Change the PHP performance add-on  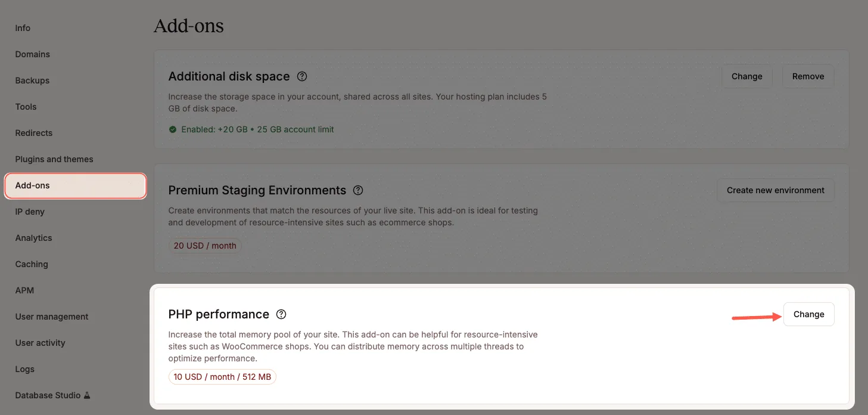808,314
